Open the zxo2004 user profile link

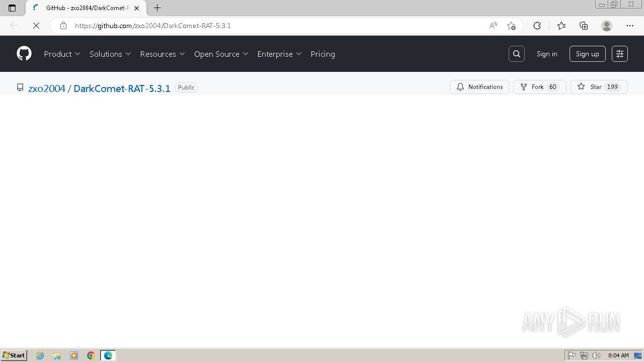click(x=47, y=88)
